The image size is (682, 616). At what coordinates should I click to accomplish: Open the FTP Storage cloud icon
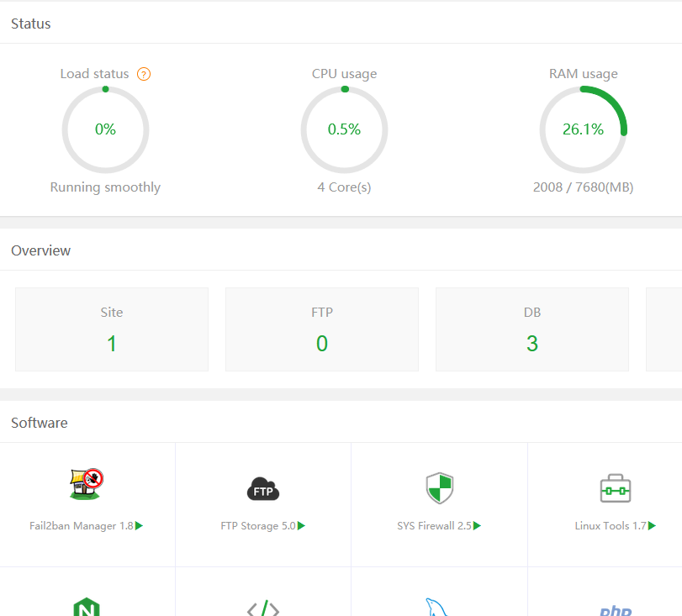(262, 489)
